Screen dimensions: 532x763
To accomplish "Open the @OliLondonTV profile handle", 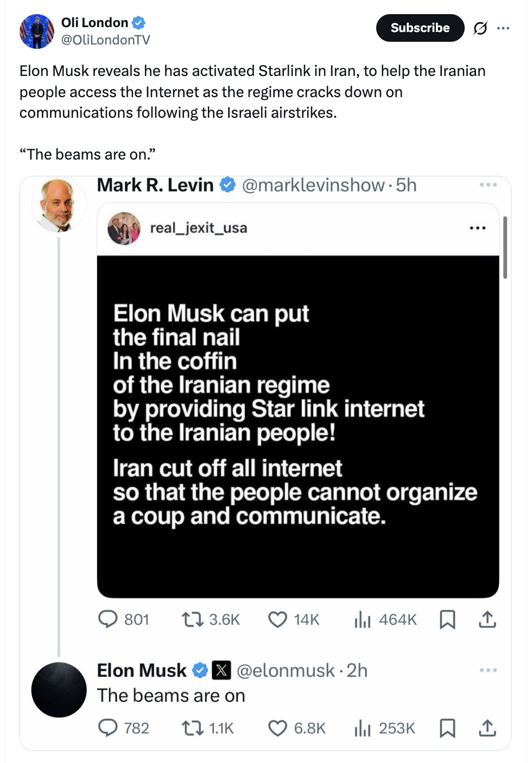I will pos(105,40).
